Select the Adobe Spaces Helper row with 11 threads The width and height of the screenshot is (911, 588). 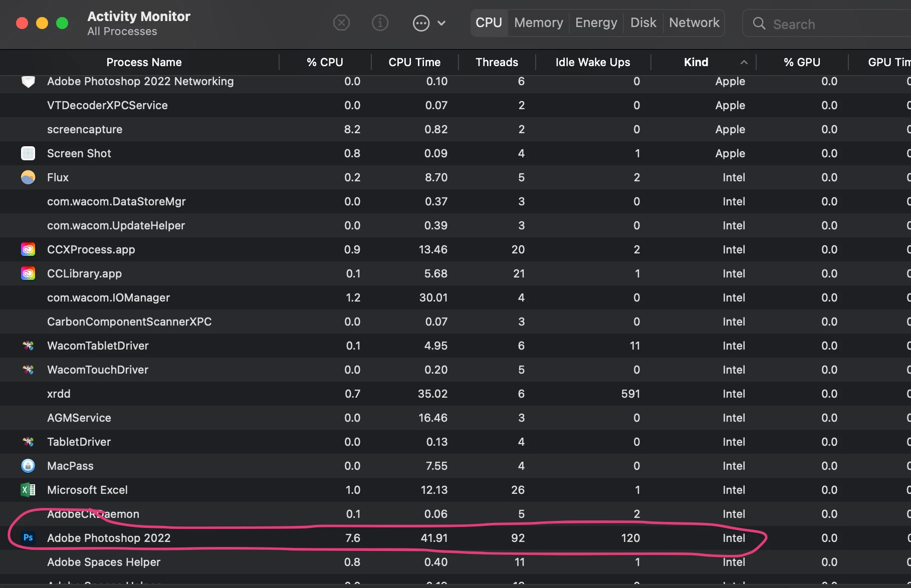pos(455,562)
